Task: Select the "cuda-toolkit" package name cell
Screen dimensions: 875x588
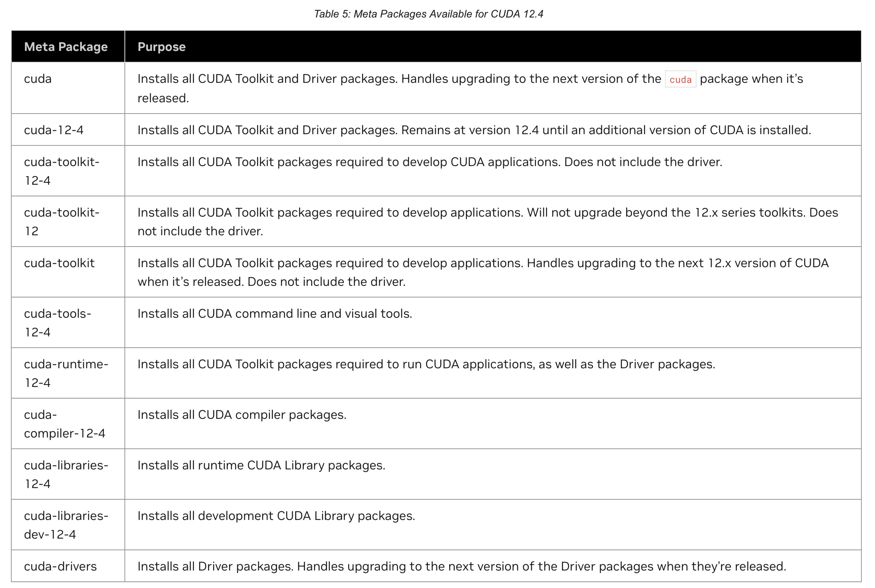Action: (x=59, y=263)
